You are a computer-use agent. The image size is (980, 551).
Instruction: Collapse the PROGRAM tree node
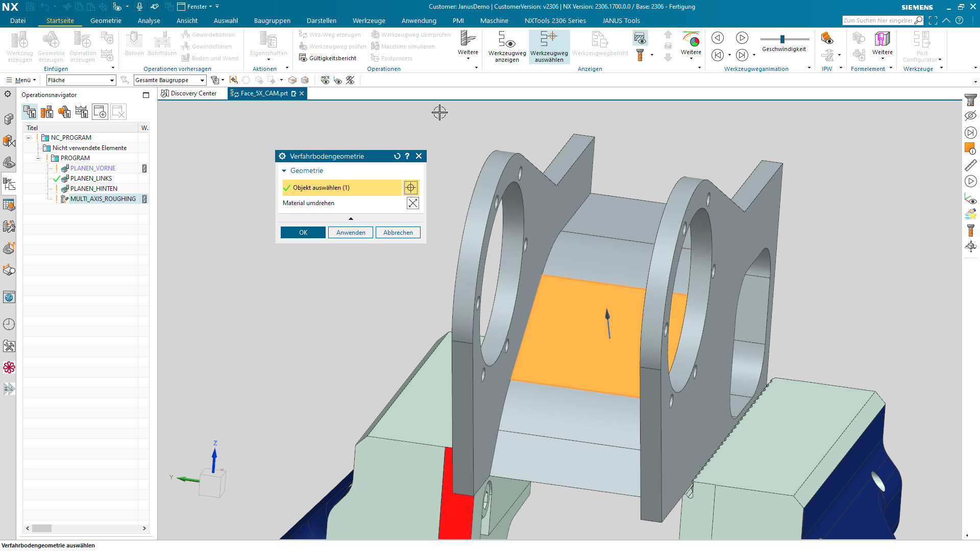click(x=38, y=158)
